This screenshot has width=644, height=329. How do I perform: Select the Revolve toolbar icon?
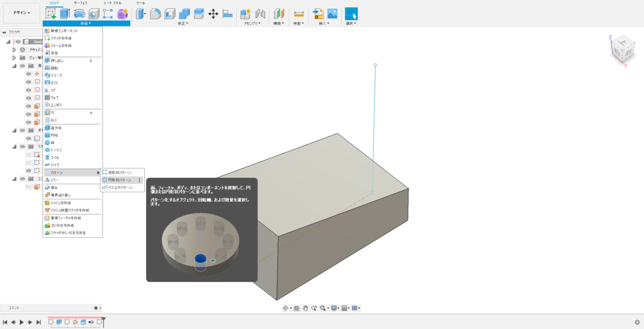[79, 14]
